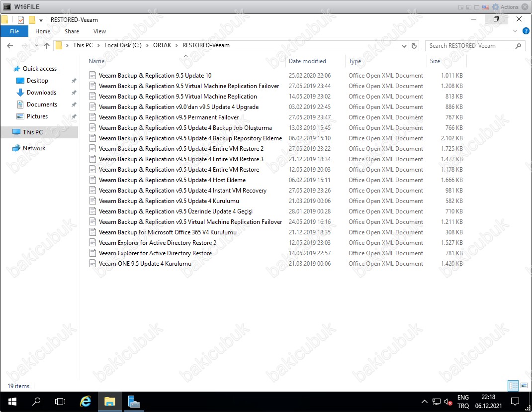Select file icon of Veeam ONE 9.5 Update 4 Kurulumu
Viewport: 532px width, 412px height.
(92, 263)
